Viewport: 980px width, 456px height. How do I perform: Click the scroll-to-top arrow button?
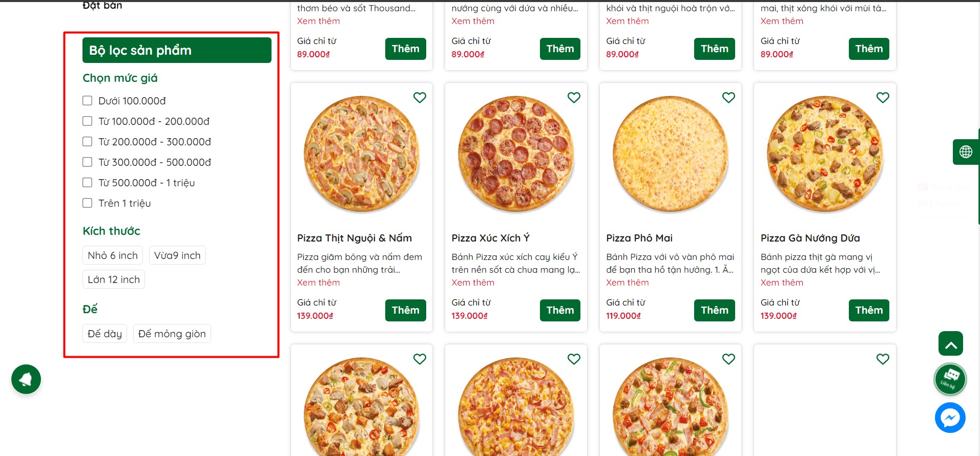coord(950,344)
